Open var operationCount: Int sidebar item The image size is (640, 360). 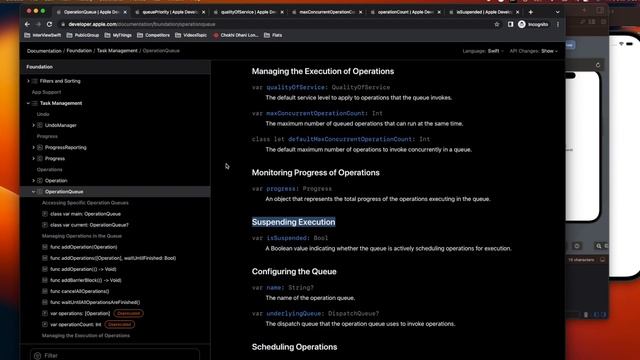click(x=76, y=324)
